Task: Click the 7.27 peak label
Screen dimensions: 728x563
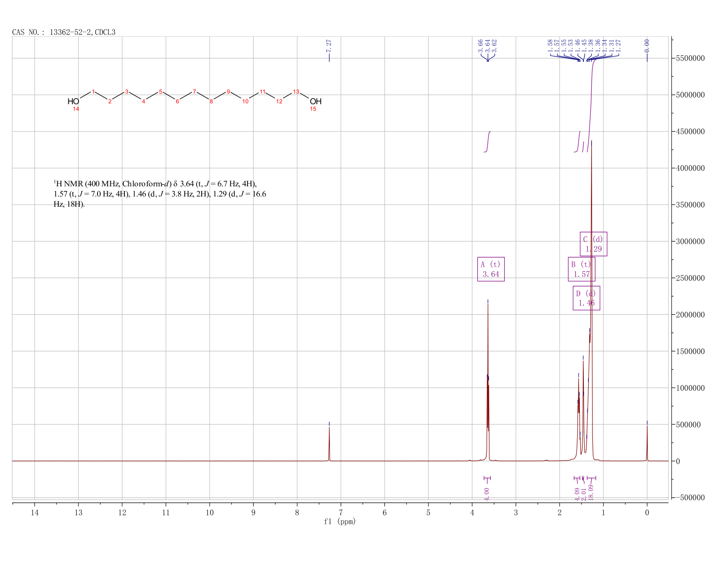Action: point(329,45)
